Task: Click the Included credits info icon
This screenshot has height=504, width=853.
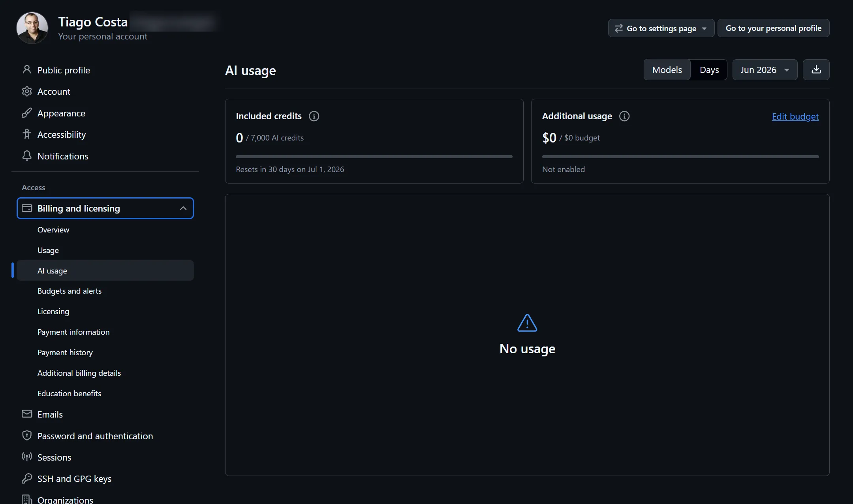Action: coord(314,116)
